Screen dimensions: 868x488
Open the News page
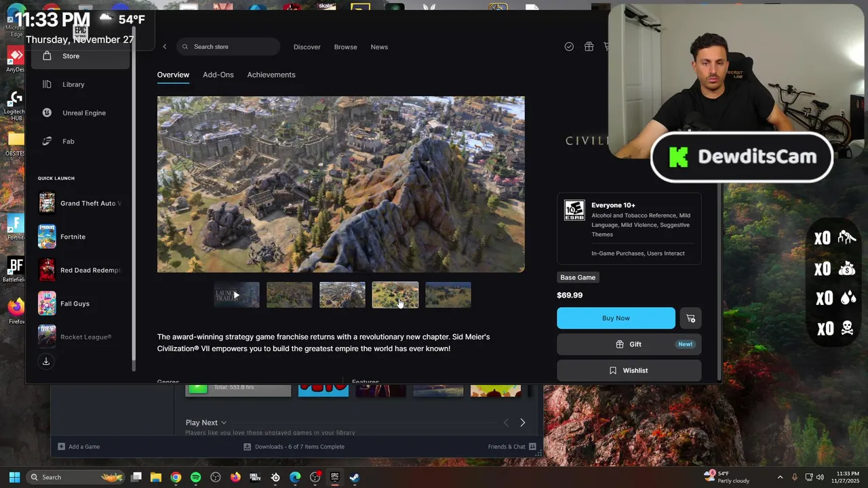click(x=379, y=47)
